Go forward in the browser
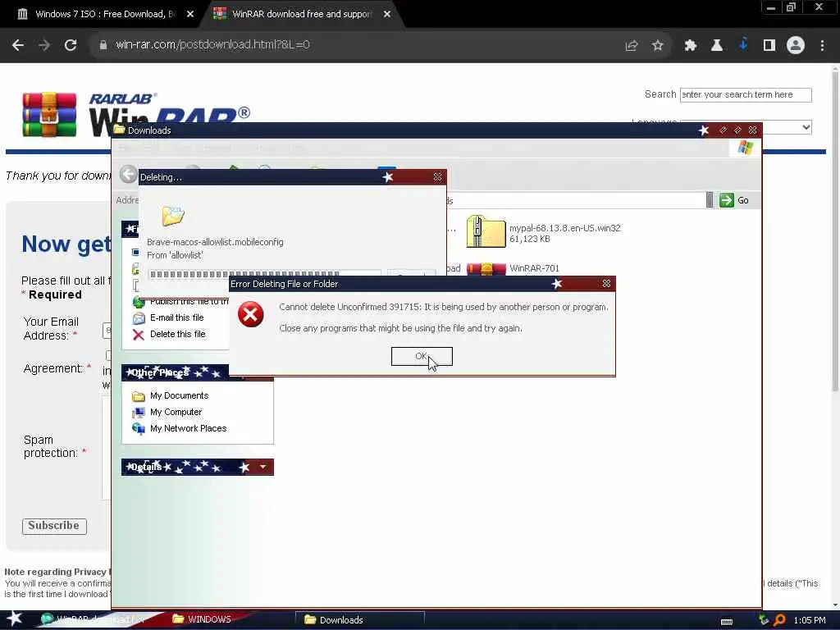Viewport: 840px width, 630px height. [x=44, y=45]
